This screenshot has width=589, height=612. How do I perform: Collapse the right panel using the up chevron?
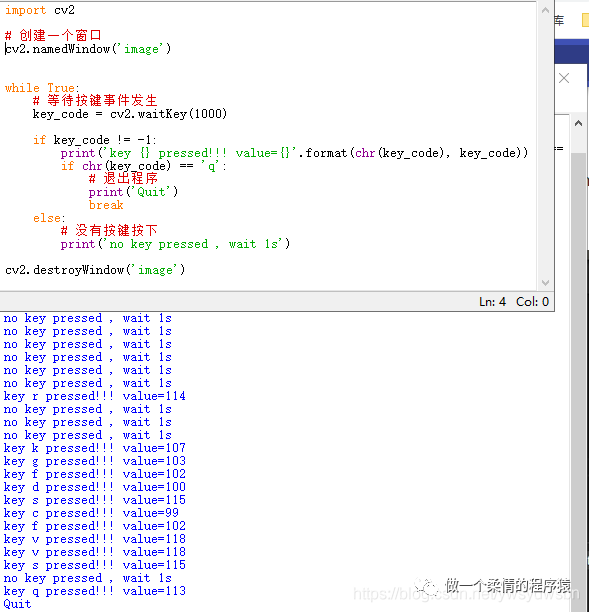(578, 124)
